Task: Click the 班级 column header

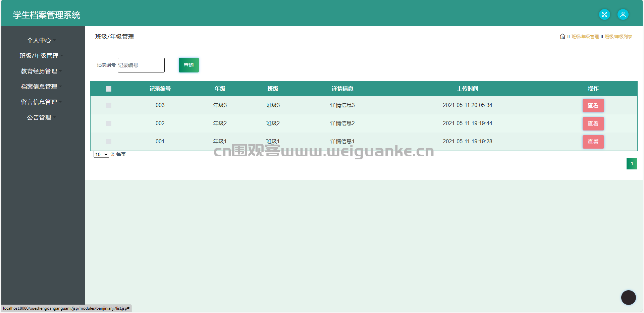Action: pyautogui.click(x=273, y=89)
